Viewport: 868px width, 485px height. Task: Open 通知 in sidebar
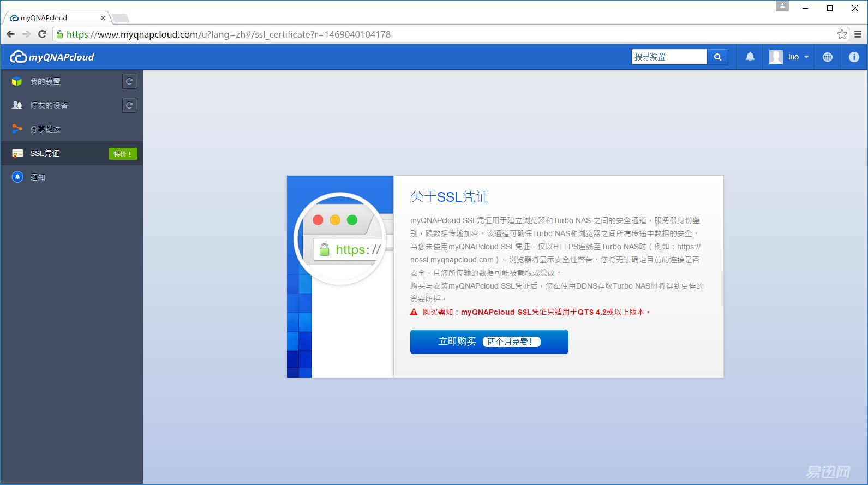38,177
